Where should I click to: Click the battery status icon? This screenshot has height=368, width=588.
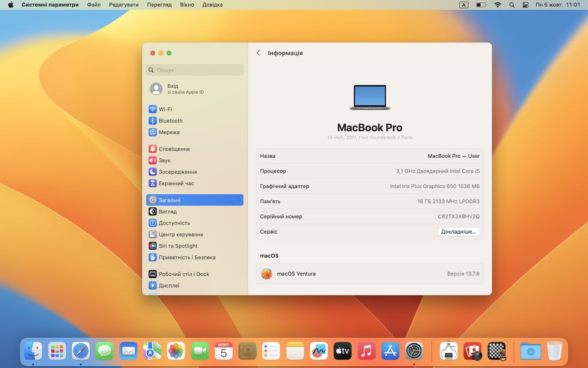click(481, 5)
